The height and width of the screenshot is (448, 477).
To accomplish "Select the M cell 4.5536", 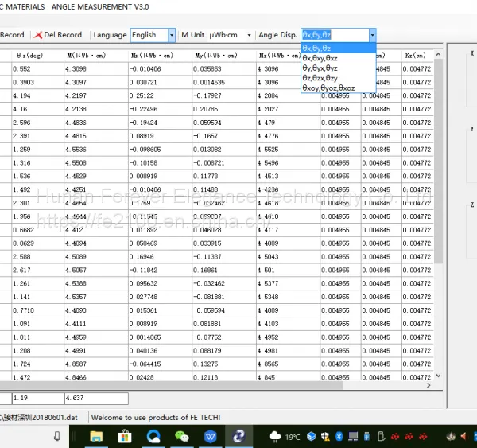I will (x=96, y=150).
